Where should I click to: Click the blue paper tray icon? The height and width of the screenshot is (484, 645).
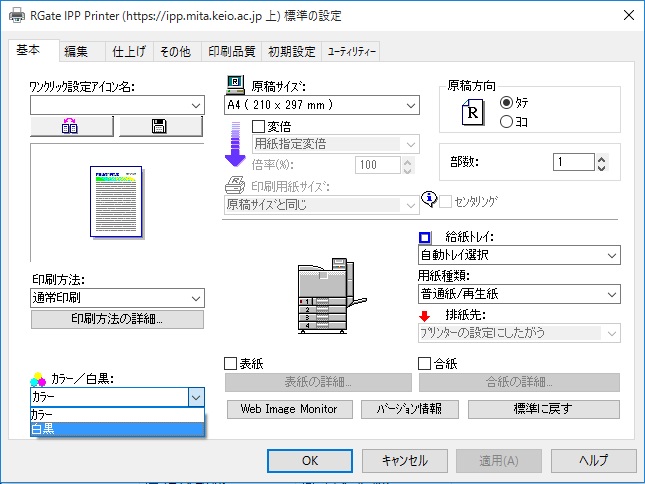point(424,237)
